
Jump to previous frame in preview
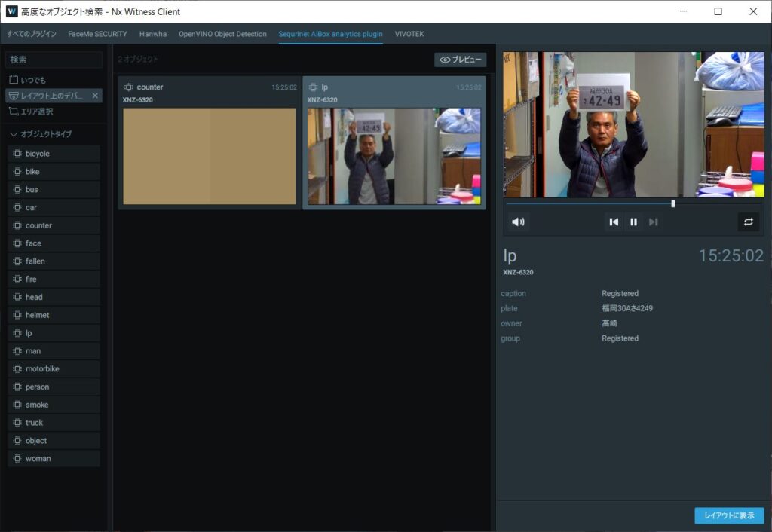click(x=614, y=222)
